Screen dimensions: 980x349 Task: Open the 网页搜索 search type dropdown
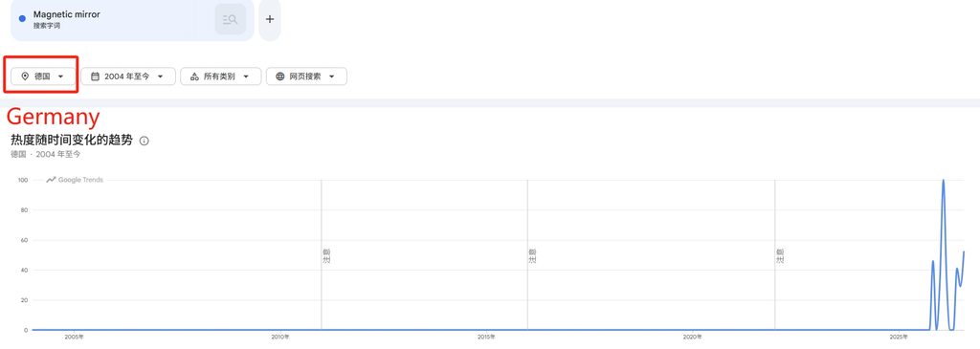point(306,76)
